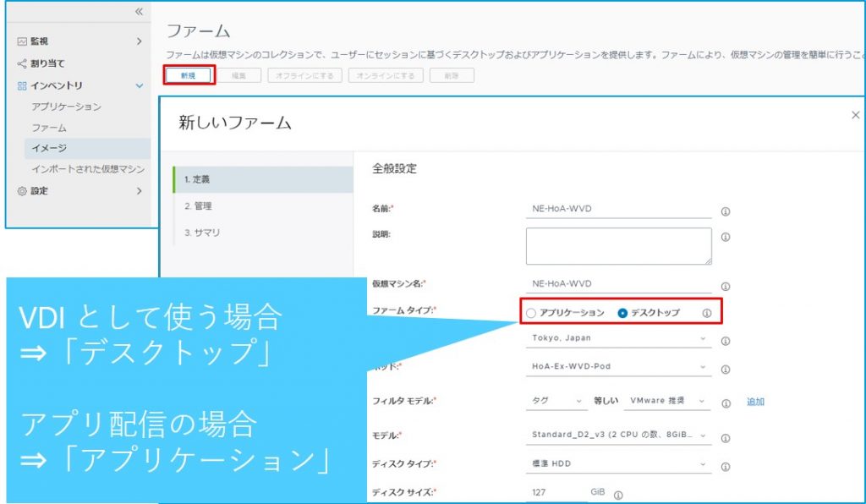Click the GiB unit label
The width and height of the screenshot is (866, 504).
pos(598,492)
